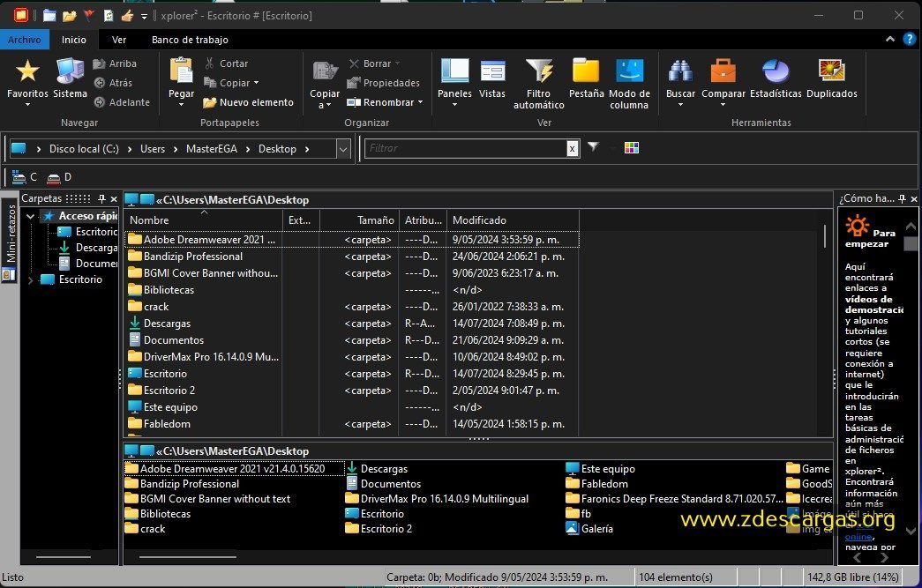Image resolution: width=922 pixels, height=588 pixels.
Task: Navigate back with Atrás
Action: [113, 83]
